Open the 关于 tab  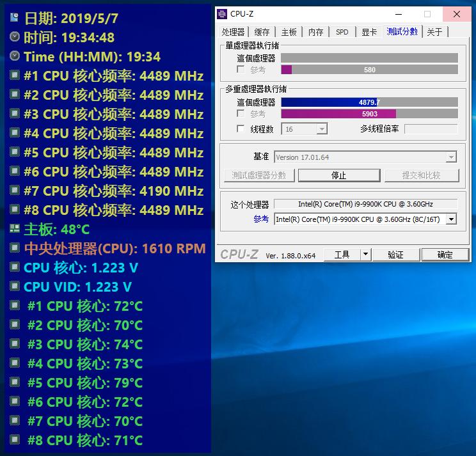pyautogui.click(x=434, y=32)
